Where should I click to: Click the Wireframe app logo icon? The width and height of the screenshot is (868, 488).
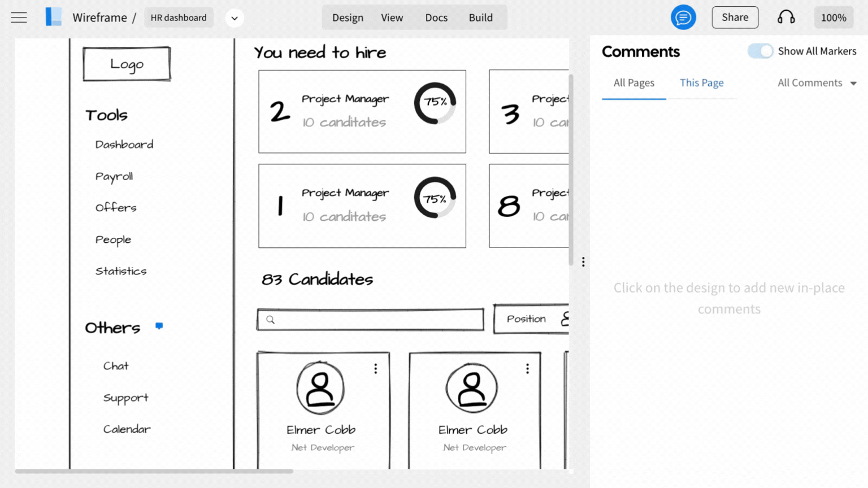(x=54, y=17)
